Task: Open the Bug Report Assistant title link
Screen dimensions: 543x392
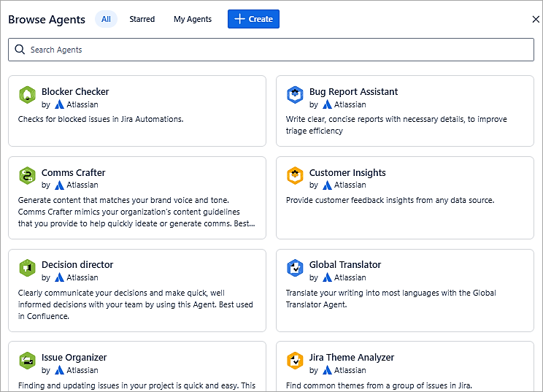Action: coord(353,92)
